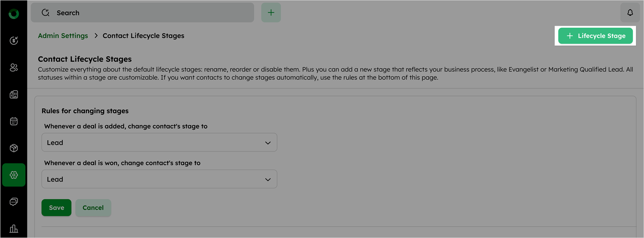Focus the Search input field
644x238 pixels.
pos(142,12)
